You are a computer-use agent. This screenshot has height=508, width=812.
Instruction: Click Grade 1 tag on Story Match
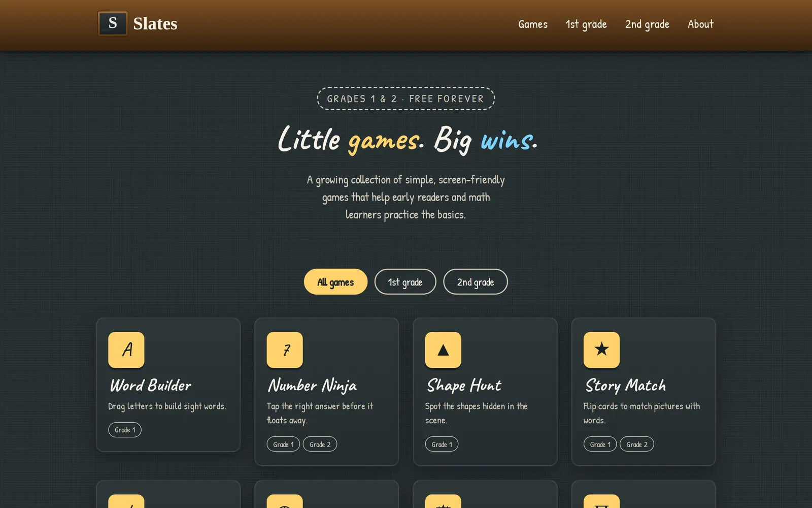[x=600, y=444]
